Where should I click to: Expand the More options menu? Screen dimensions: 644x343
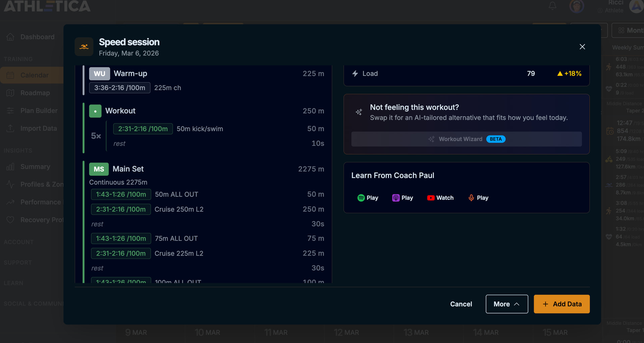506,304
